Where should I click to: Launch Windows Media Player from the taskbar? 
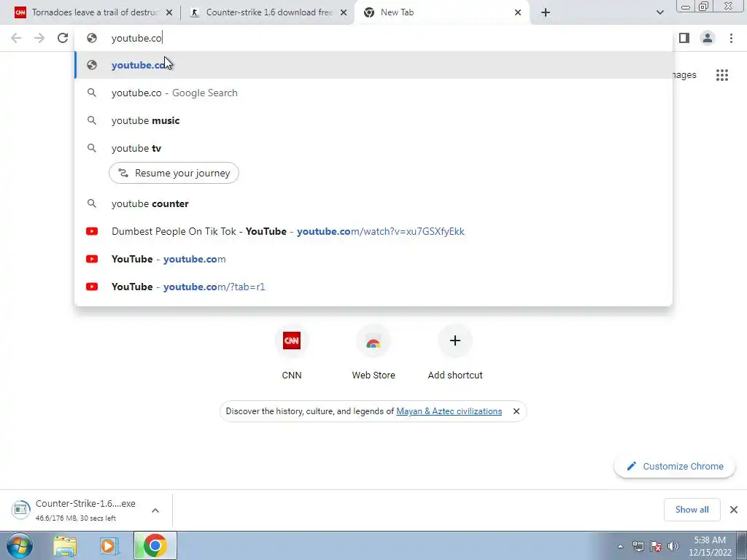[x=109, y=545]
